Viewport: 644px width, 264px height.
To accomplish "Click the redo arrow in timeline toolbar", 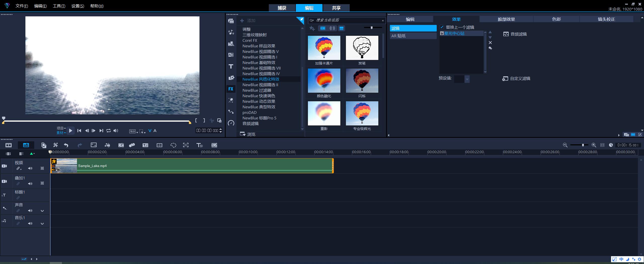I will point(80,145).
